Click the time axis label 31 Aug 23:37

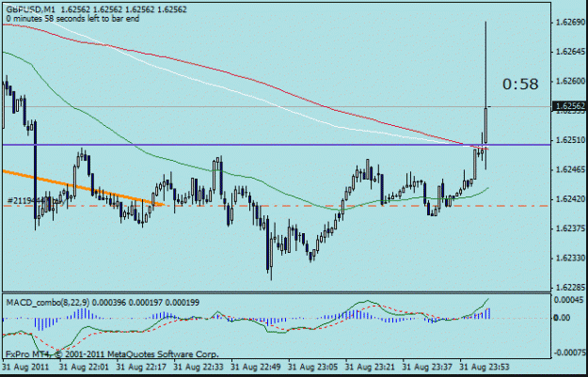(427, 366)
